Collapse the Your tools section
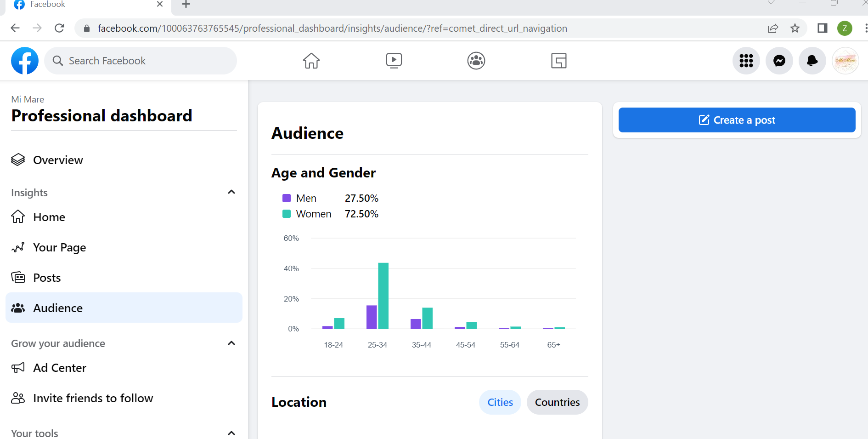Image resolution: width=868 pixels, height=439 pixels. [231, 433]
